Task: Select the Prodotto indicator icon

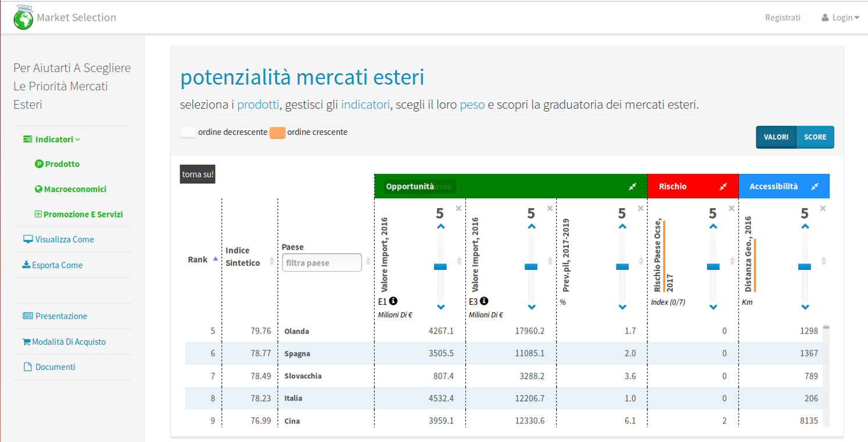Action: (x=39, y=163)
